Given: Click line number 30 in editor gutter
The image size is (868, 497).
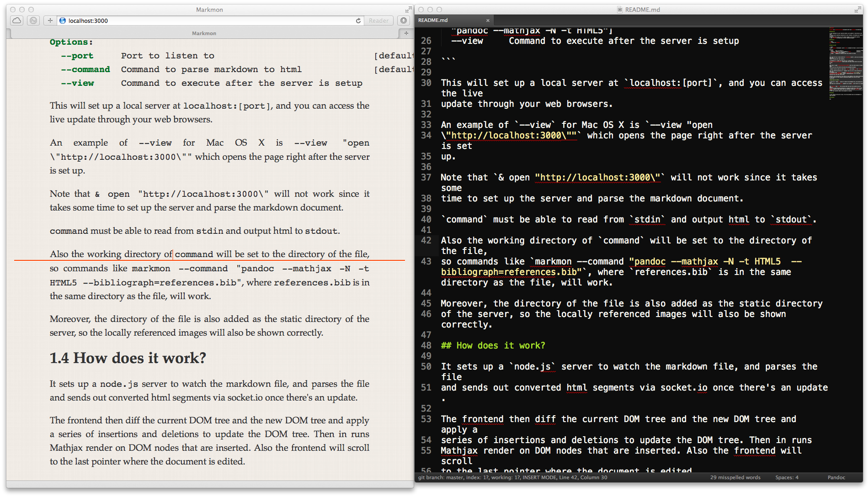Looking at the screenshot, I should [x=426, y=83].
